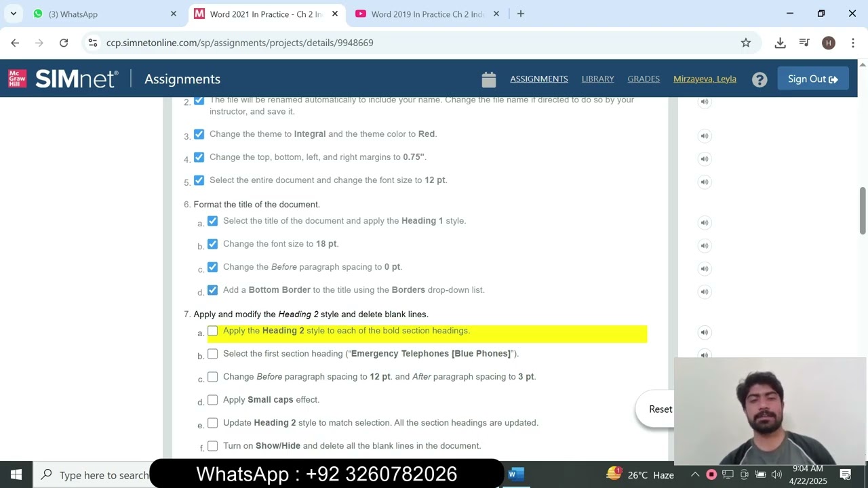
Task: Play audio for the Heading 1 step
Action: point(705,222)
